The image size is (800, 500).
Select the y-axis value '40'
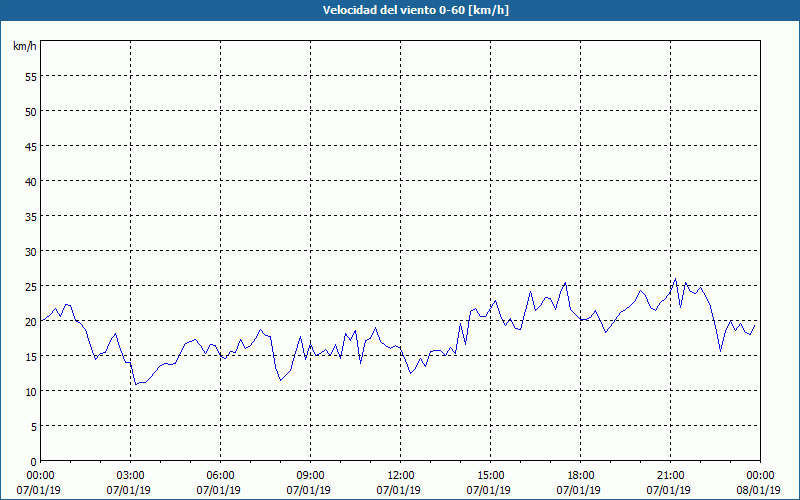31,184
